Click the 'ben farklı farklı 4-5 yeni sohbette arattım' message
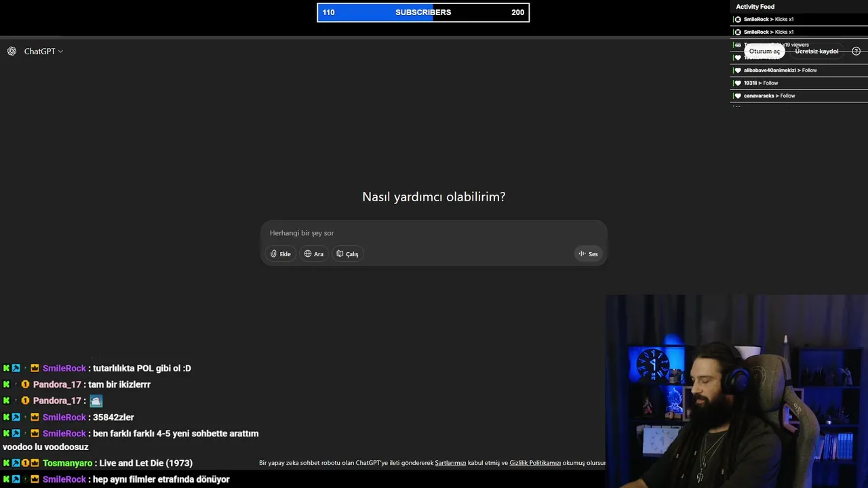868x488 pixels. [176, 434]
